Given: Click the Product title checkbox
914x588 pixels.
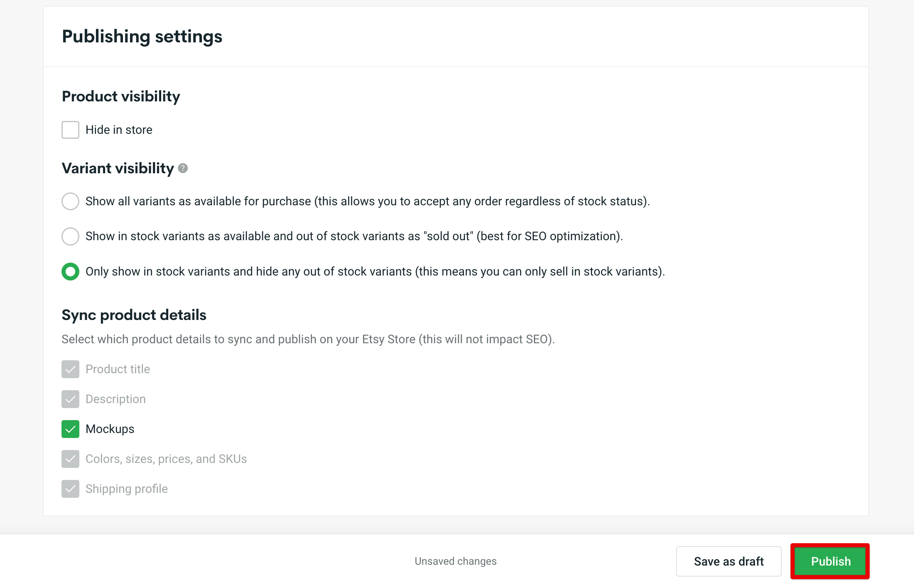Looking at the screenshot, I should coord(70,369).
